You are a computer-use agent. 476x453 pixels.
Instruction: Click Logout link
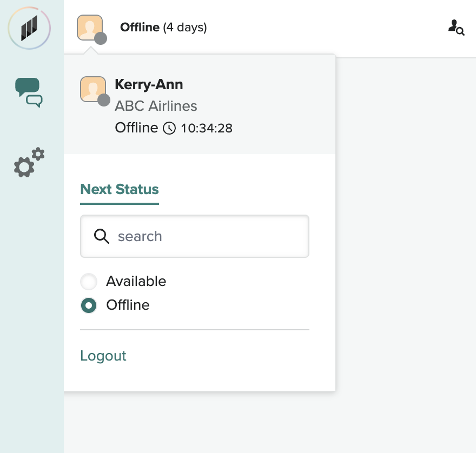103,356
